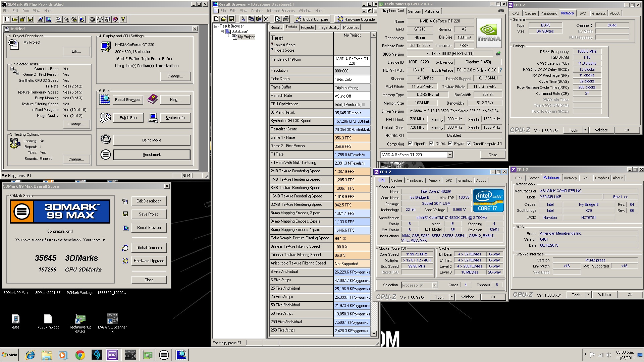Open Run menu in 3DMark 99 Max
This screenshot has height=362, width=644.
click(x=25, y=11)
